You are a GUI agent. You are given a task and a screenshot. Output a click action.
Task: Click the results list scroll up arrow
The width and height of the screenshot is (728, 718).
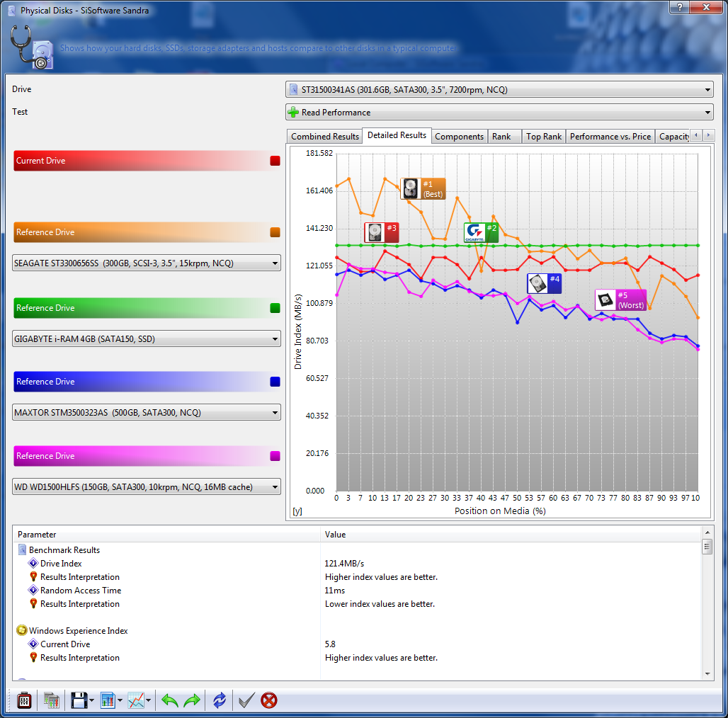pos(707,532)
